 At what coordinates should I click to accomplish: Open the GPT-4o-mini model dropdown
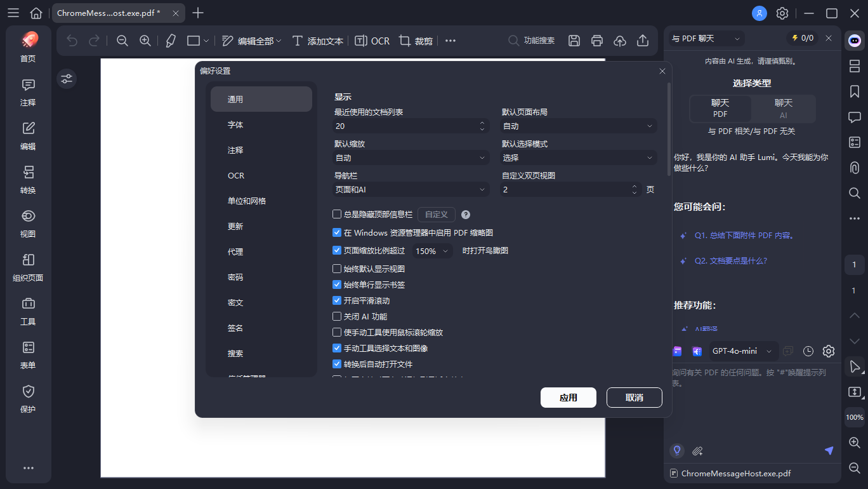744,351
